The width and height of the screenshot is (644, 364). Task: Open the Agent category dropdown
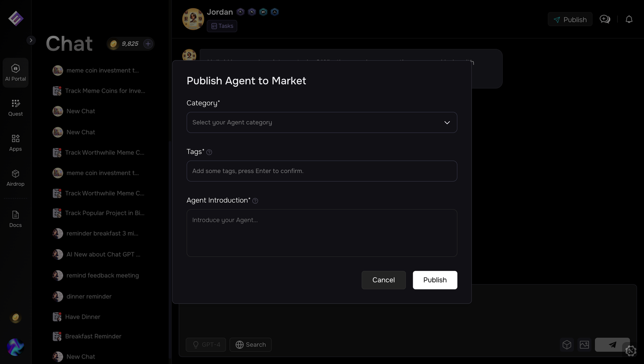321,122
